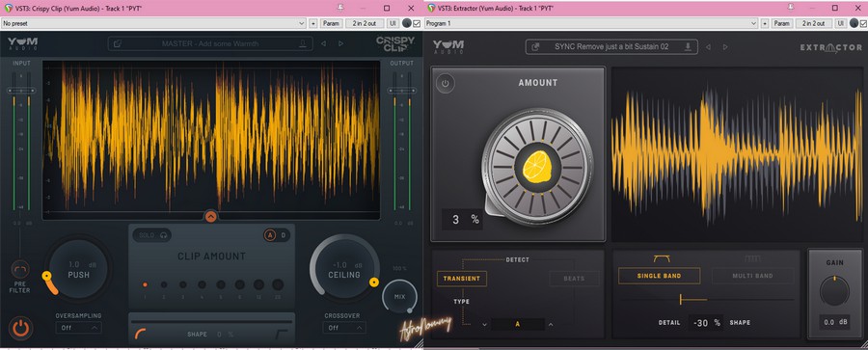Viewport: 868px width, 350px height.
Task: Click the wet/dry knob in Extractor title bar
Action: 854,23
